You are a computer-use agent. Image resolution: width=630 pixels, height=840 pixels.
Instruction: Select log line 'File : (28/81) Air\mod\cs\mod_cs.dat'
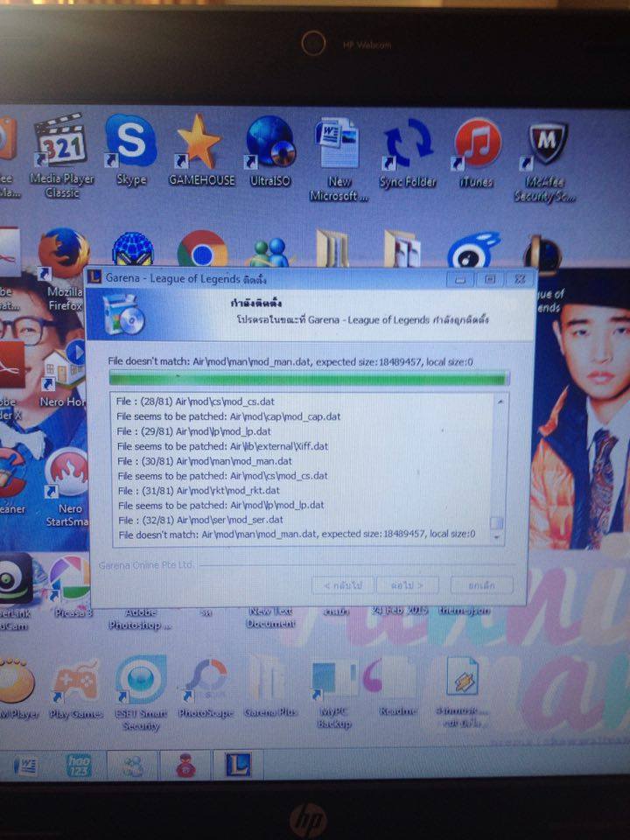click(x=195, y=402)
